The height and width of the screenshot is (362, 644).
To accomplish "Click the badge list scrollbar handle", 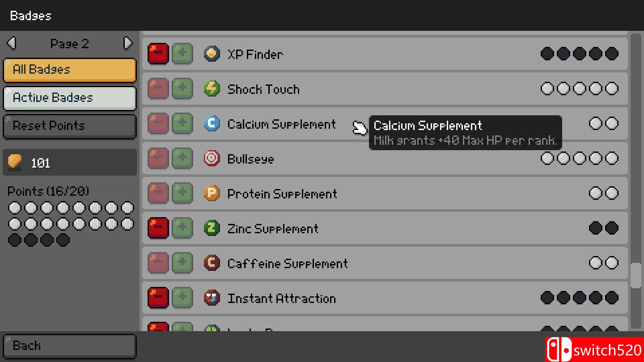I will click(636, 276).
